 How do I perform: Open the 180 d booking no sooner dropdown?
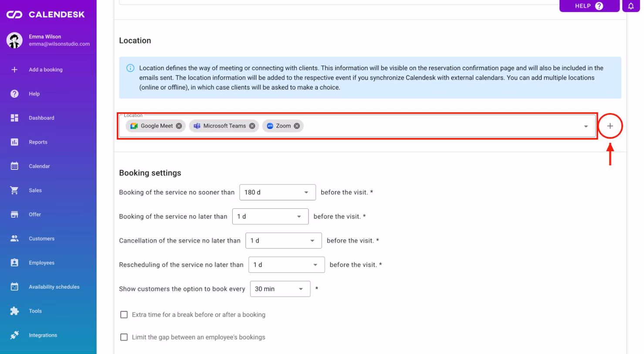[x=278, y=192]
